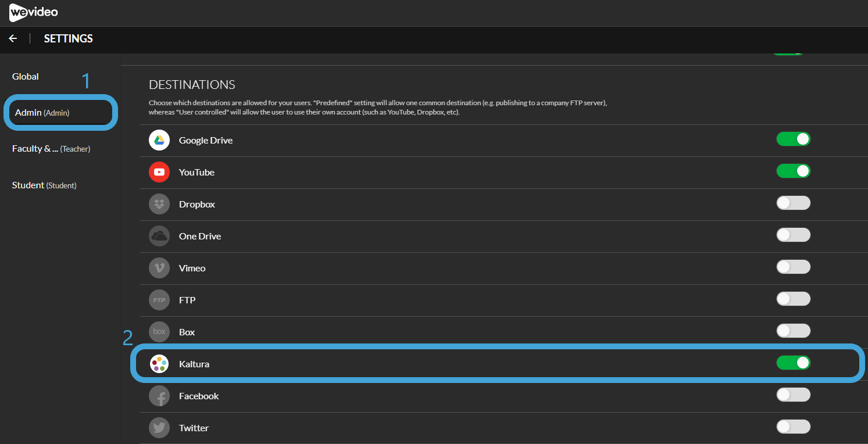Click the YouTube label
The image size is (868, 444).
tap(197, 173)
